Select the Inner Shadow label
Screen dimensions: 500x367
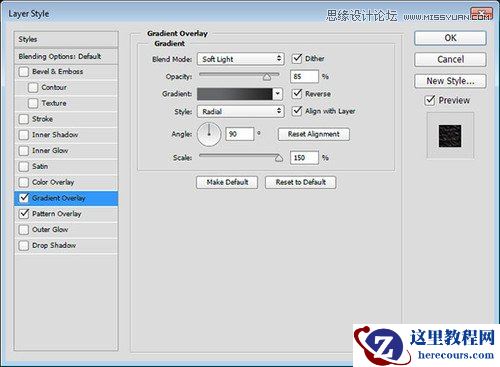55,135
